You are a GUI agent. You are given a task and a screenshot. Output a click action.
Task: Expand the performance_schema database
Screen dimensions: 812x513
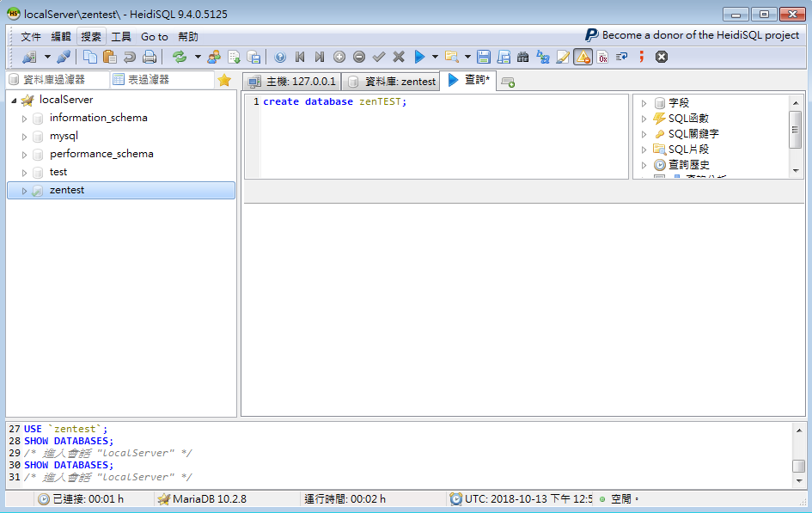coord(24,155)
